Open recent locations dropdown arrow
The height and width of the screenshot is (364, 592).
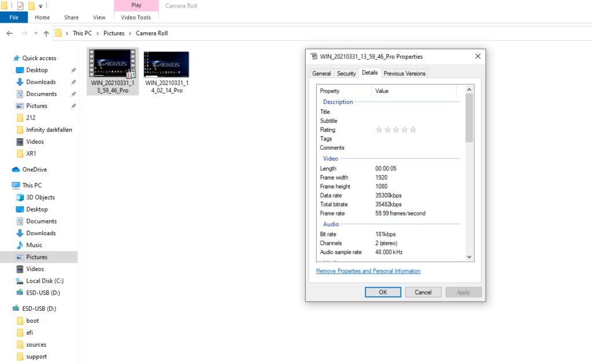[x=35, y=34]
